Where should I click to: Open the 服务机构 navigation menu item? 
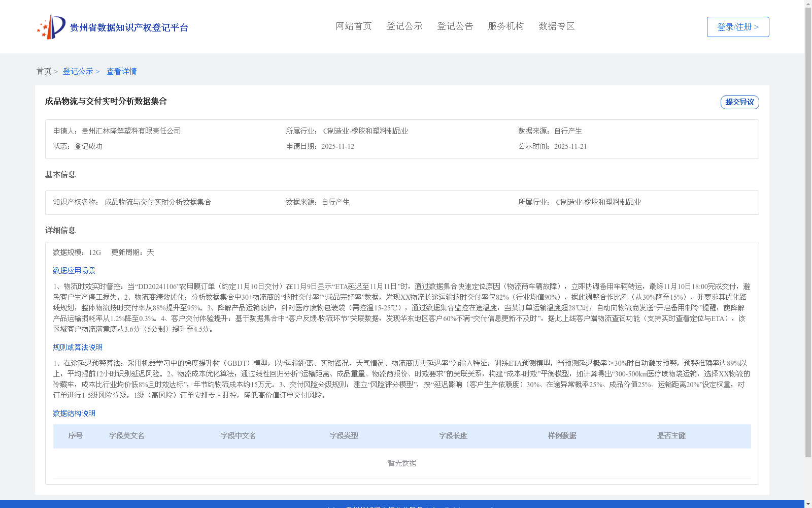pos(505,26)
